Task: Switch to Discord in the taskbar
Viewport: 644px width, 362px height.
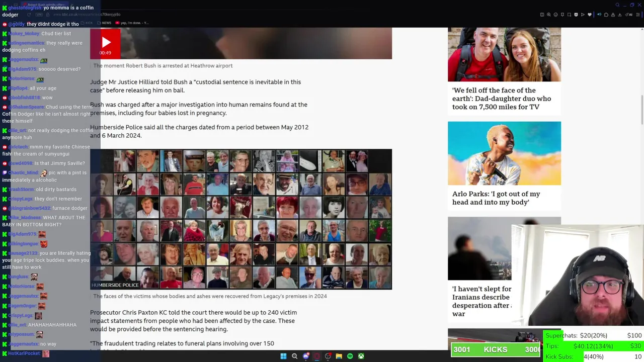Action: pos(306,356)
